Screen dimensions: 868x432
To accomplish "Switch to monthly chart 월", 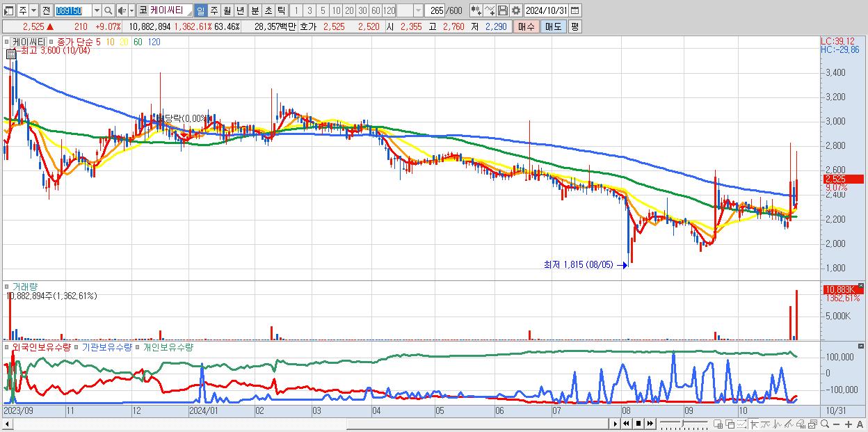I will tap(227, 10).
